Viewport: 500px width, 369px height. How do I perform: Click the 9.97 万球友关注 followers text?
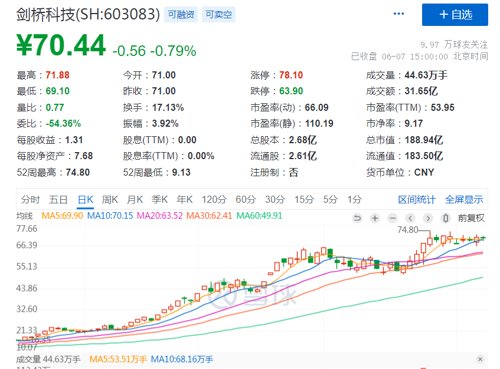coord(454,45)
